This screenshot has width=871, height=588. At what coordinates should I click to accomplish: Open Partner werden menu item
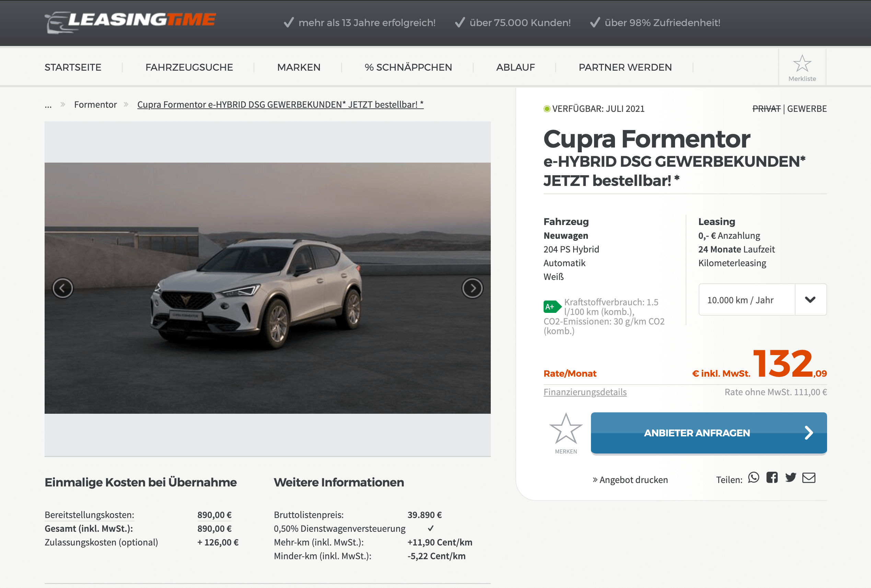[x=625, y=68]
